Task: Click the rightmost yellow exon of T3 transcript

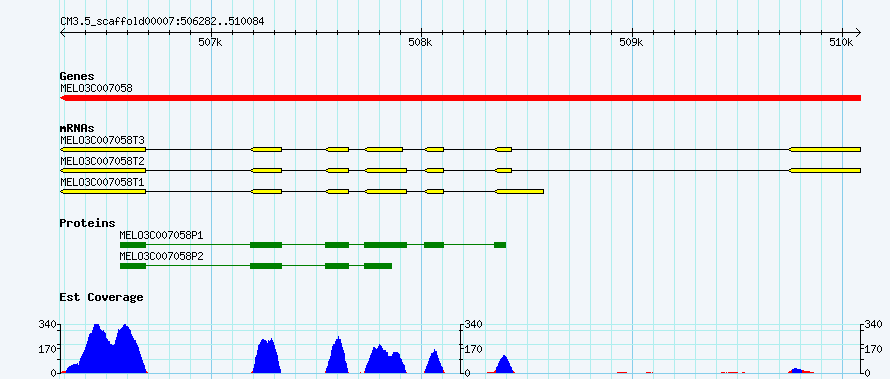Action: 825,149
